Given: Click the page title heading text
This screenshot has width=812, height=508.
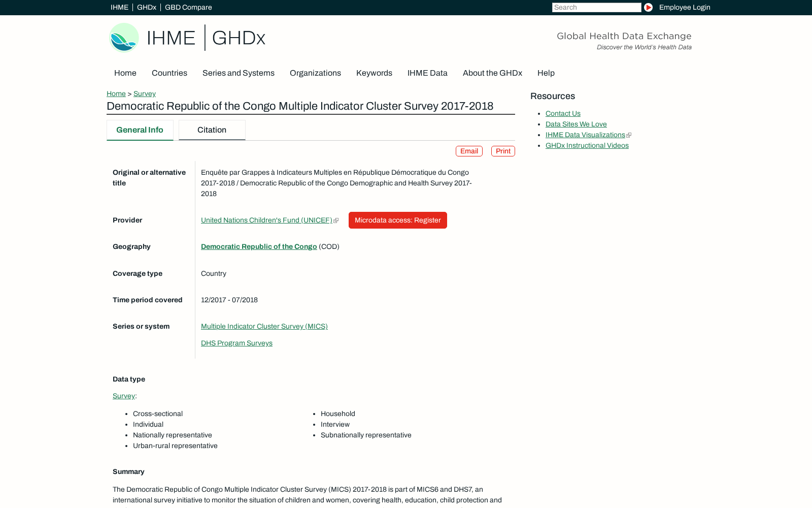Looking at the screenshot, I should pos(300,106).
